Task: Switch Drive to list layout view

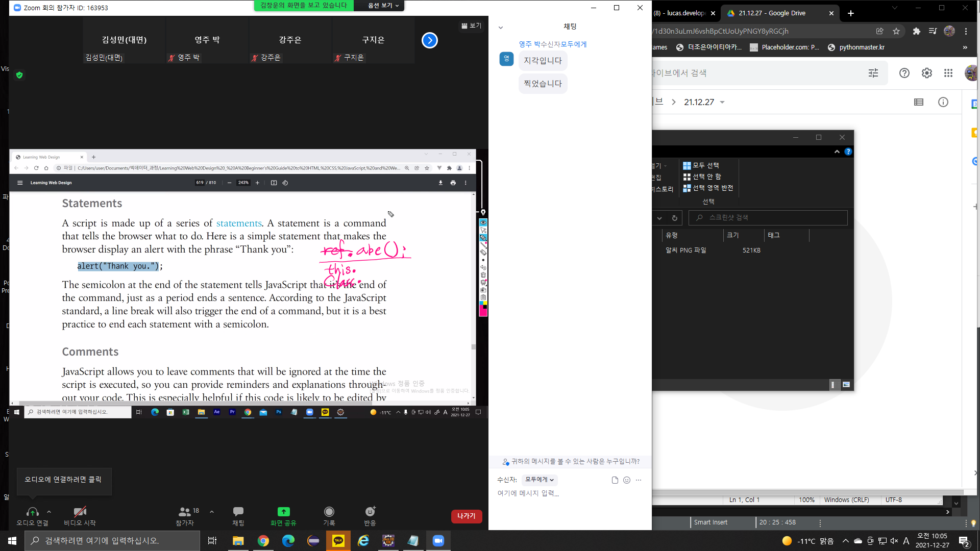Action: 919,102
